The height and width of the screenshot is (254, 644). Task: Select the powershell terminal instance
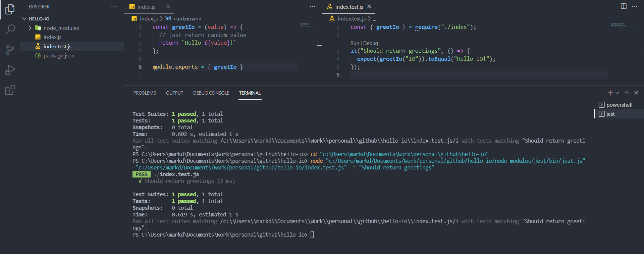[x=619, y=105]
